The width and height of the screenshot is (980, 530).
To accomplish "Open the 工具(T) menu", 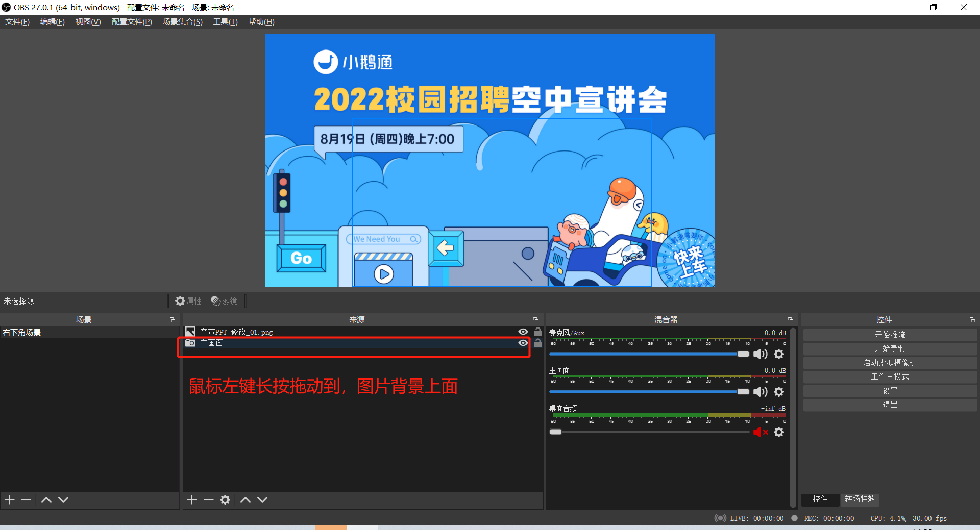I will click(225, 22).
